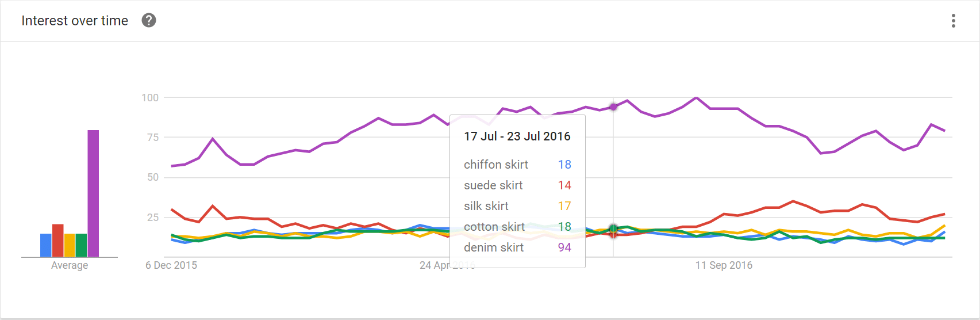
Task: Open the three-dot more options menu
Action: pyautogui.click(x=953, y=21)
